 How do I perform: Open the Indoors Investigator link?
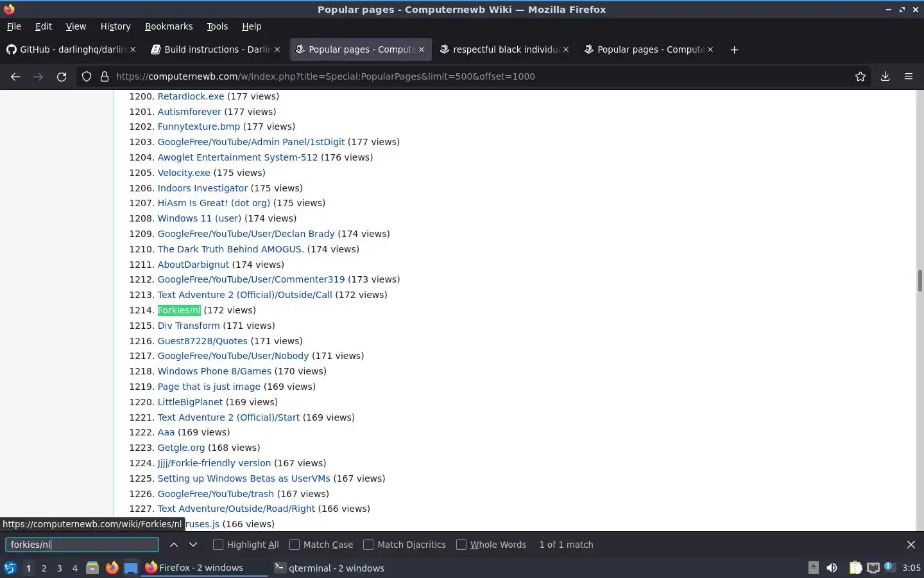[x=203, y=188]
